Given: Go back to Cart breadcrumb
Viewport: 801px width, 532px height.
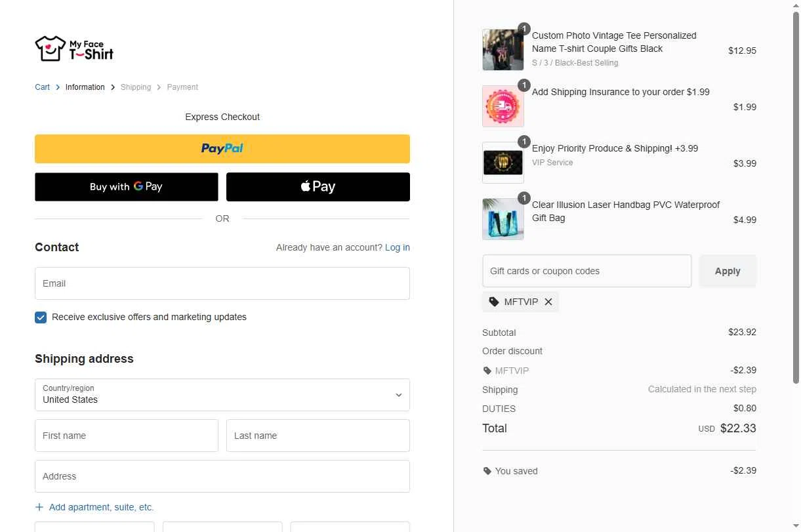Looking at the screenshot, I should coord(42,87).
